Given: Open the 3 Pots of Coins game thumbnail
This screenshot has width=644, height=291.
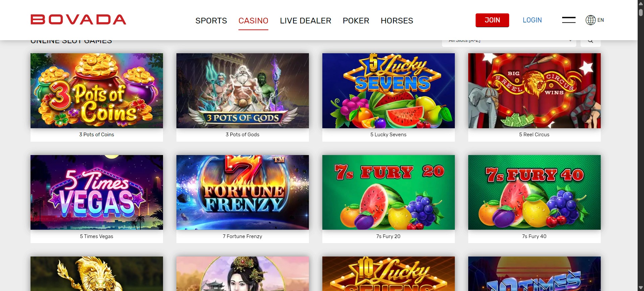Looking at the screenshot, I should coord(97,91).
